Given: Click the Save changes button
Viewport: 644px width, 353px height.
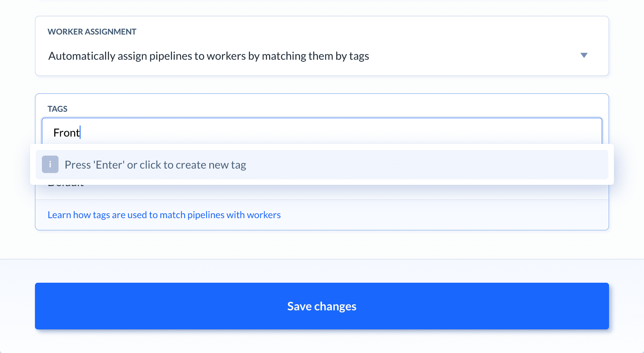Looking at the screenshot, I should coord(322,306).
